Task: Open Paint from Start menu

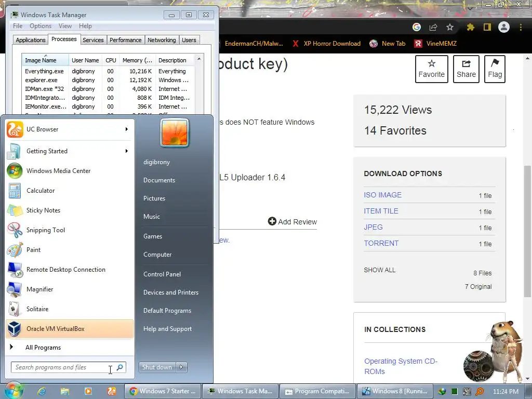Action: click(70, 249)
